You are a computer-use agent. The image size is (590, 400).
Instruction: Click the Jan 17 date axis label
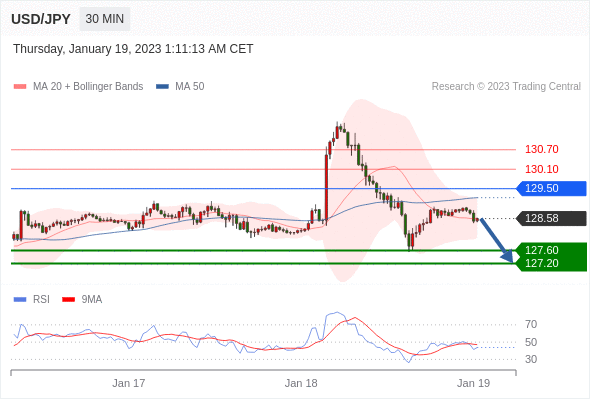click(129, 383)
